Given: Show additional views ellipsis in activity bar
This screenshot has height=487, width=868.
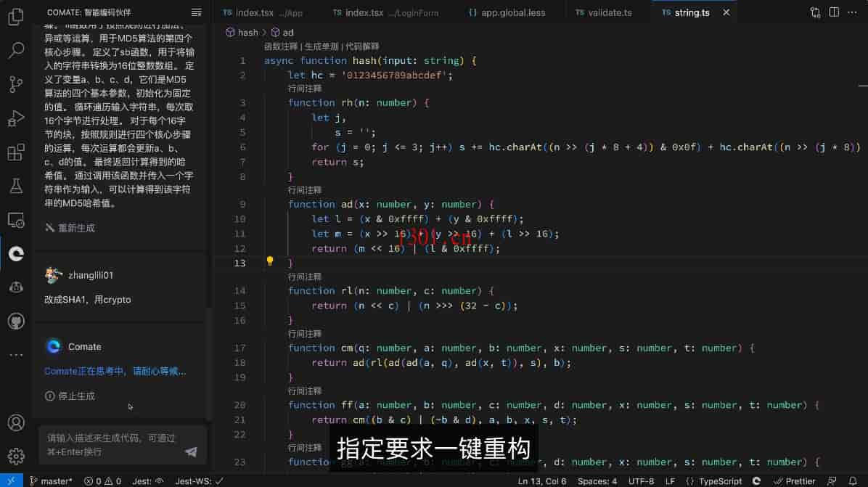Looking at the screenshot, I should click(x=15, y=355).
